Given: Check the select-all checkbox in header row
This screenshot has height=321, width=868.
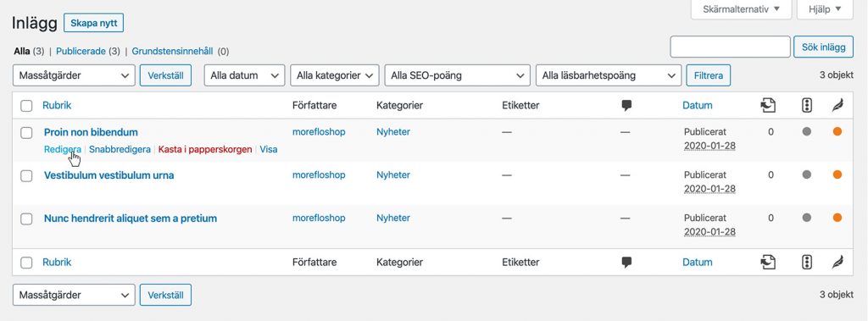Looking at the screenshot, I should [x=26, y=106].
